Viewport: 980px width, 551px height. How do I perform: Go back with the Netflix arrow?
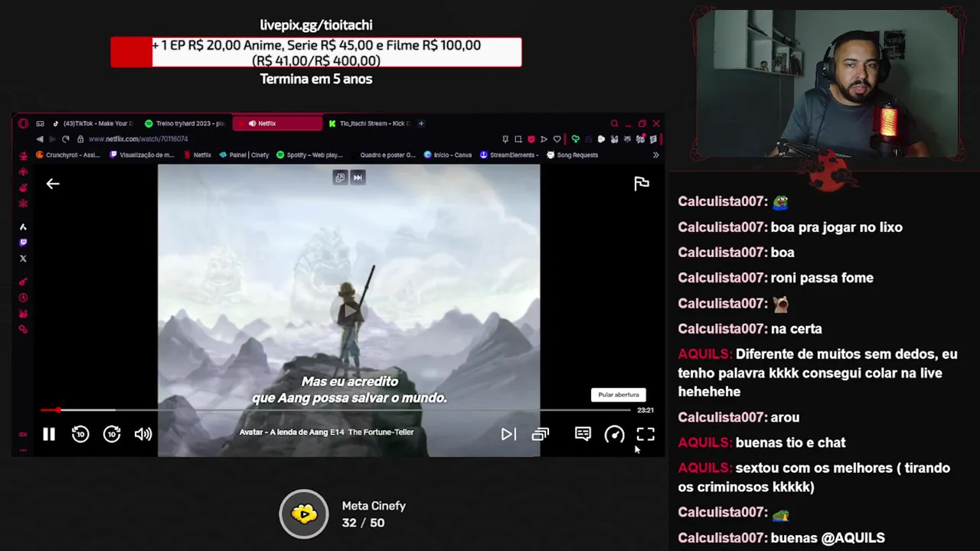[53, 184]
